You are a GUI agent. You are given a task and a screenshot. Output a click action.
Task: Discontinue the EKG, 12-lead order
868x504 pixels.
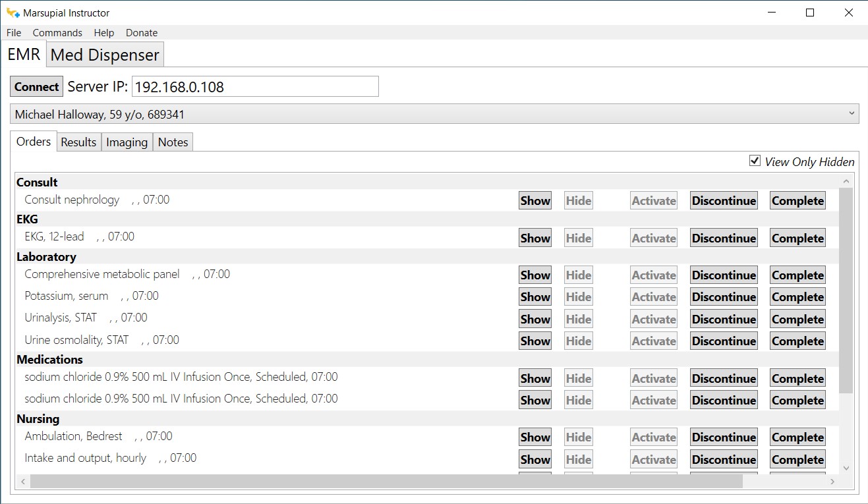click(724, 238)
